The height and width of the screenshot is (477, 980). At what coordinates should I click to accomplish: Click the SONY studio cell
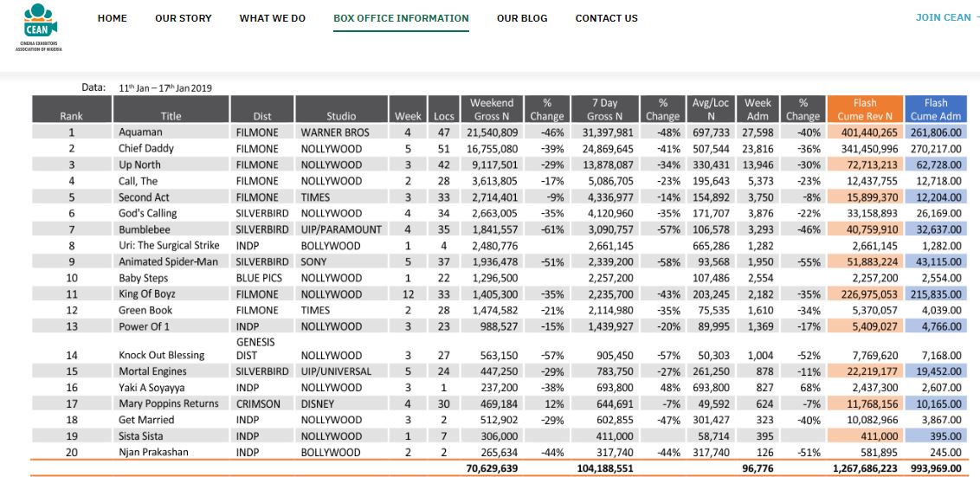(314, 262)
